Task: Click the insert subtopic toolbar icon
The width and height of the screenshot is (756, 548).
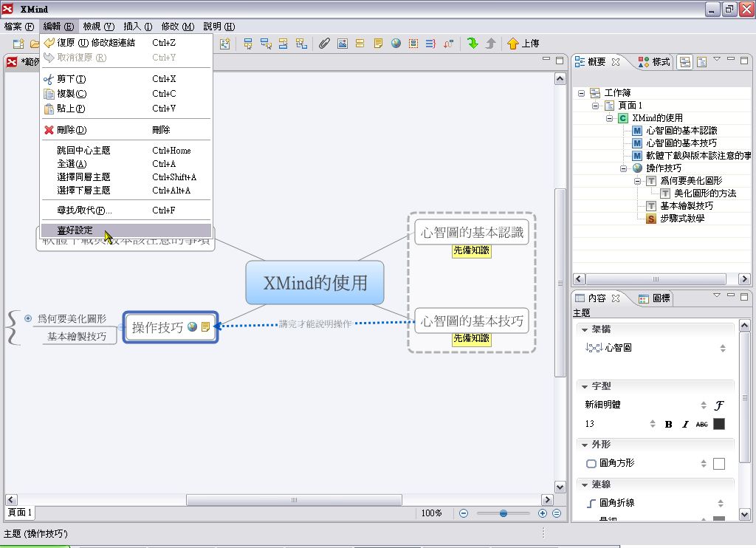Action: pos(266,44)
